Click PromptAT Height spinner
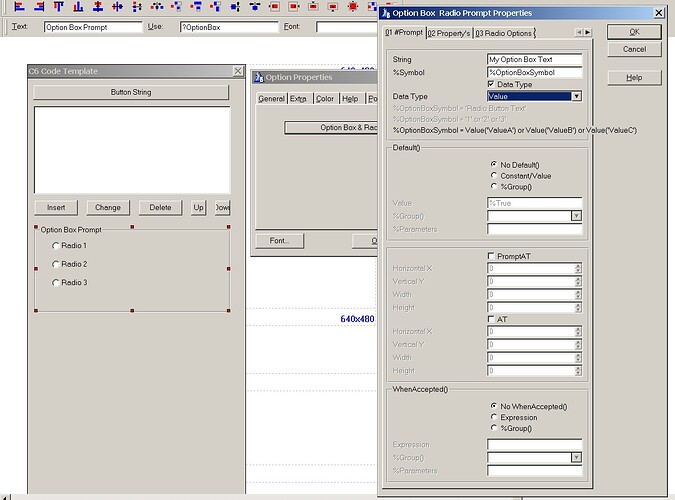 pos(578,307)
